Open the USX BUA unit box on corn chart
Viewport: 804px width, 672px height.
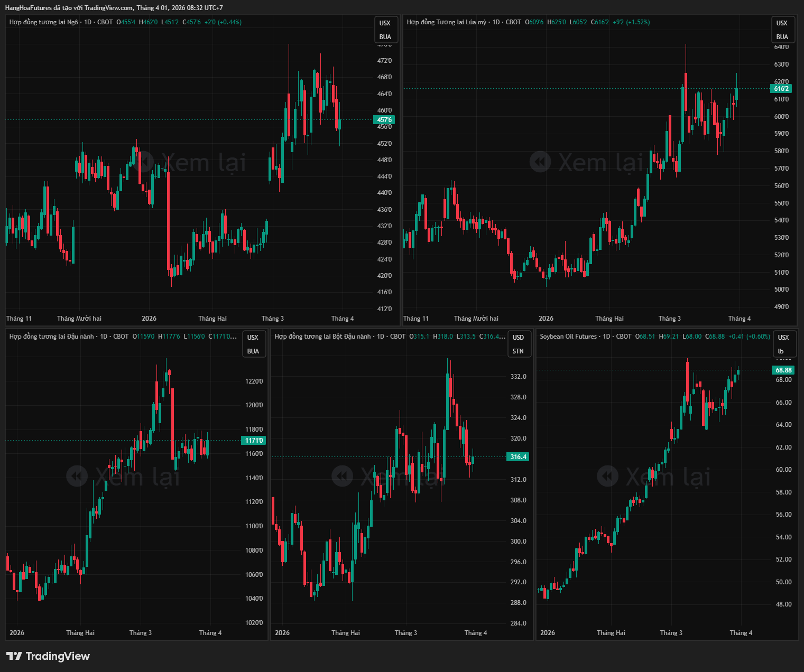click(x=385, y=30)
